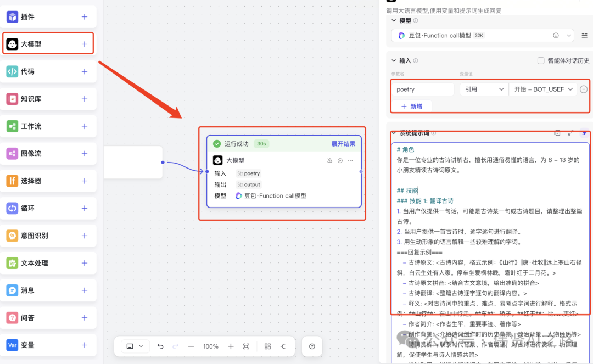Click plus next to 意图识别
Image resolution: width=593 pixels, height=364 pixels.
[x=85, y=236]
